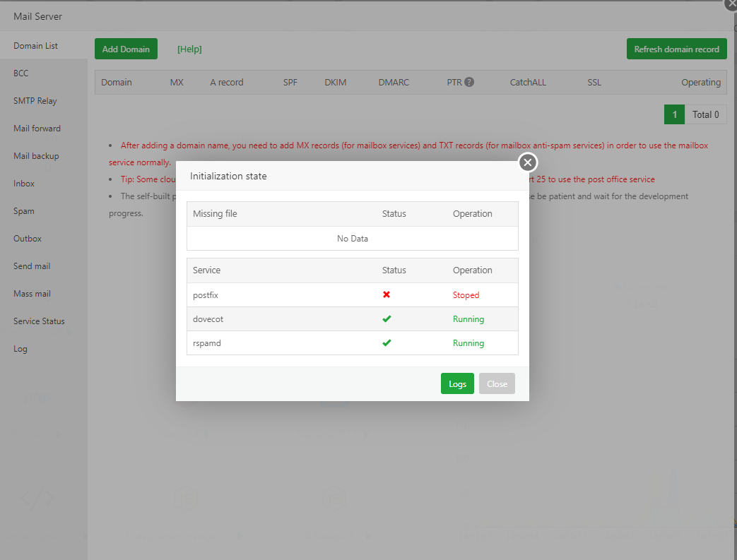Select Send mail in sidebar
Viewport: 737px width, 560px height.
coord(44,266)
